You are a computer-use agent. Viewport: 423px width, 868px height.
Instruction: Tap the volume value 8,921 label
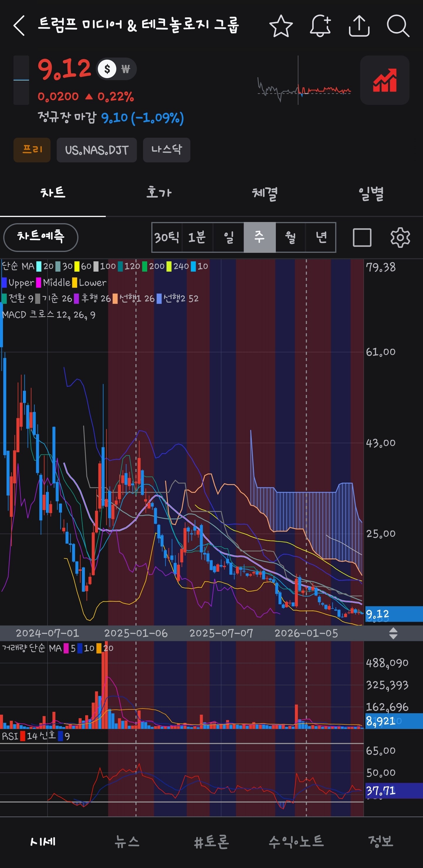point(394,721)
